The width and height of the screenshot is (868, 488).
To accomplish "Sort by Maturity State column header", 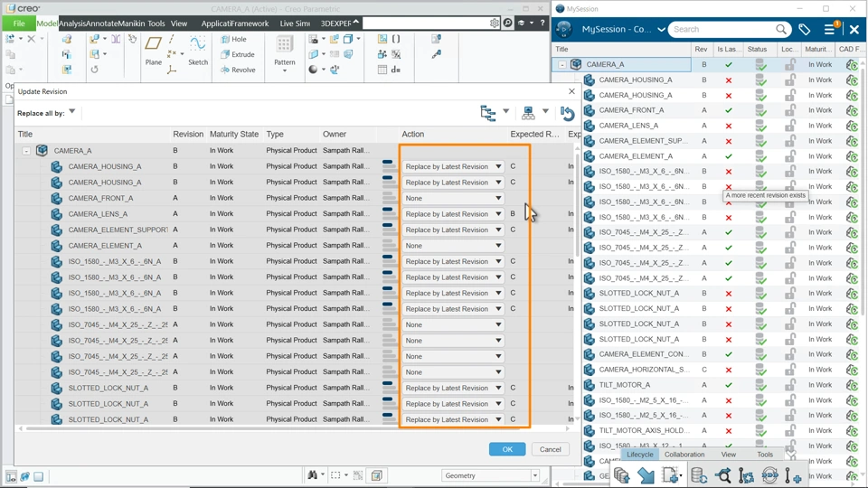I will click(x=233, y=134).
